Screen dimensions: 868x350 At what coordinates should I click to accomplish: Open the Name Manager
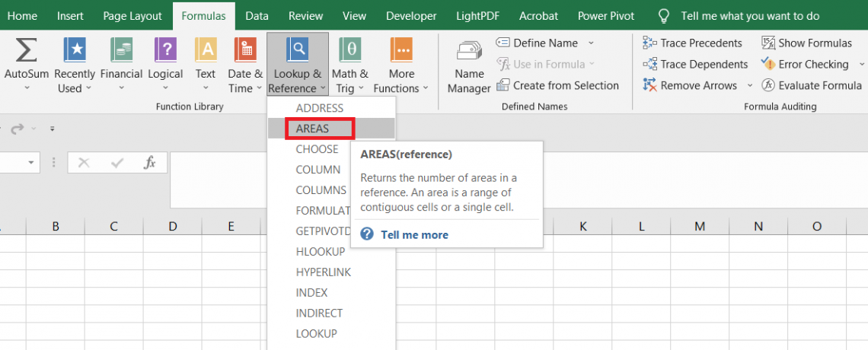tap(469, 66)
